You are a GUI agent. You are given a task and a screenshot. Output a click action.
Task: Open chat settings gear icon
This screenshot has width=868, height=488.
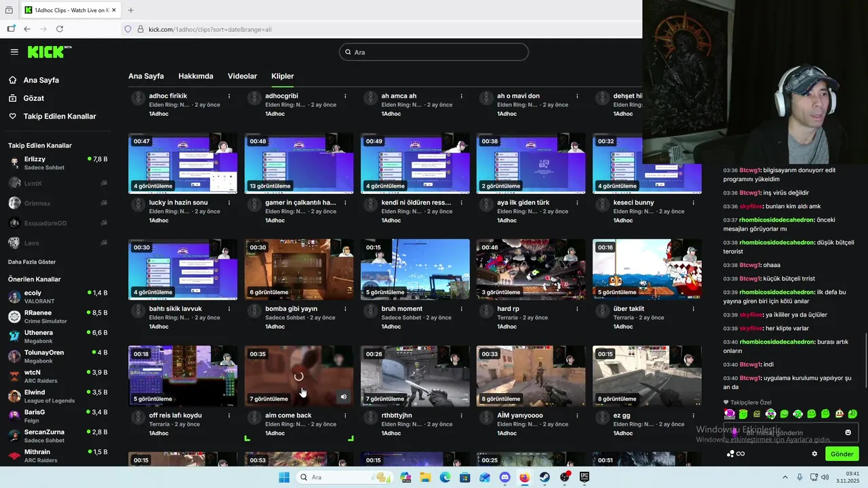click(814, 454)
